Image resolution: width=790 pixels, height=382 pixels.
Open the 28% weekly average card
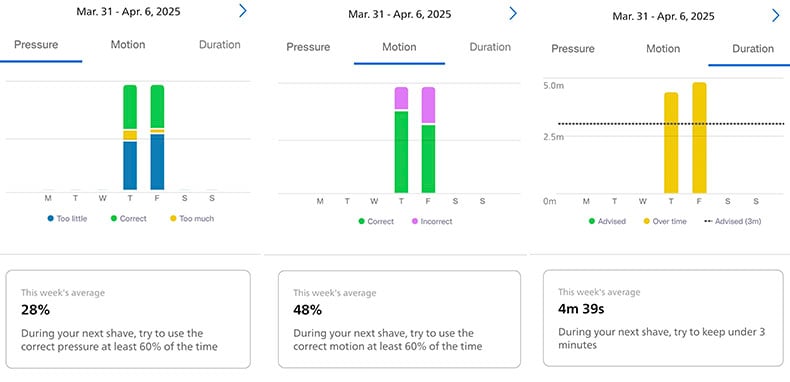click(x=128, y=319)
